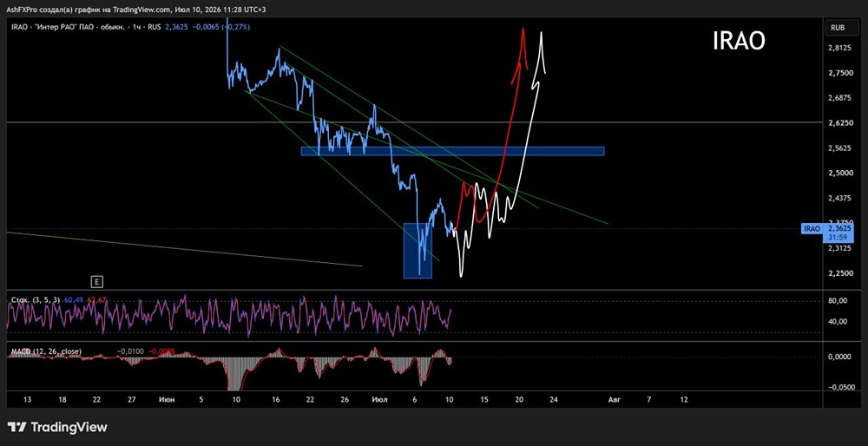Open the RUB currency selector
Viewport: 868px width, 446px height.
(x=838, y=27)
